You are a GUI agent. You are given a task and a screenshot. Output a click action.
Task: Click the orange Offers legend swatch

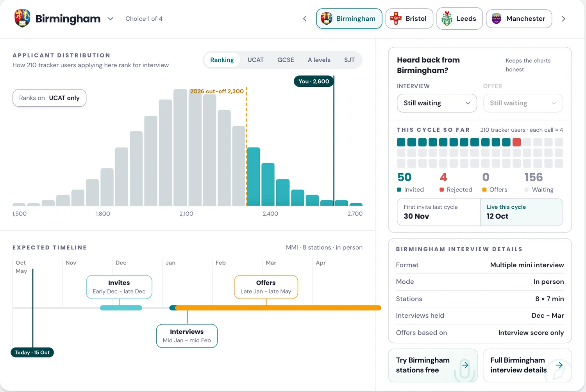click(x=484, y=190)
